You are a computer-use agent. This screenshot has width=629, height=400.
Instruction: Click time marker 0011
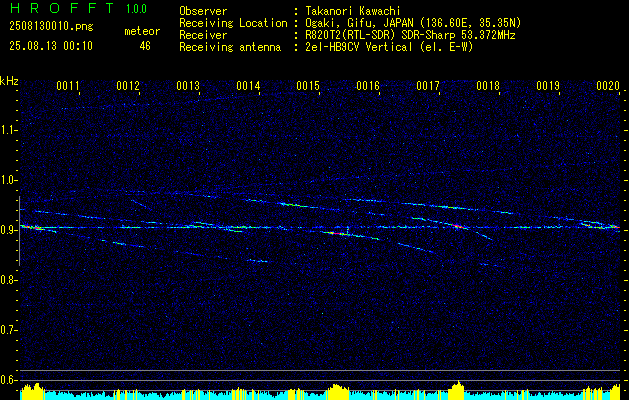[x=68, y=86]
